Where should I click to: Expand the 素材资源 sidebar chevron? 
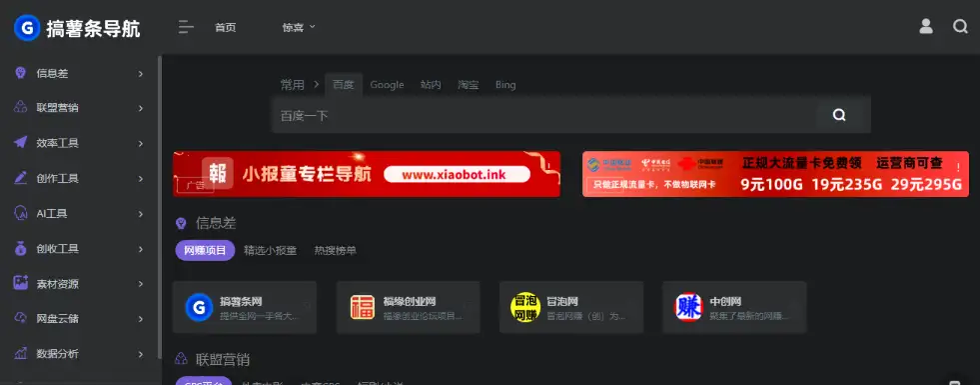pyautogui.click(x=141, y=284)
